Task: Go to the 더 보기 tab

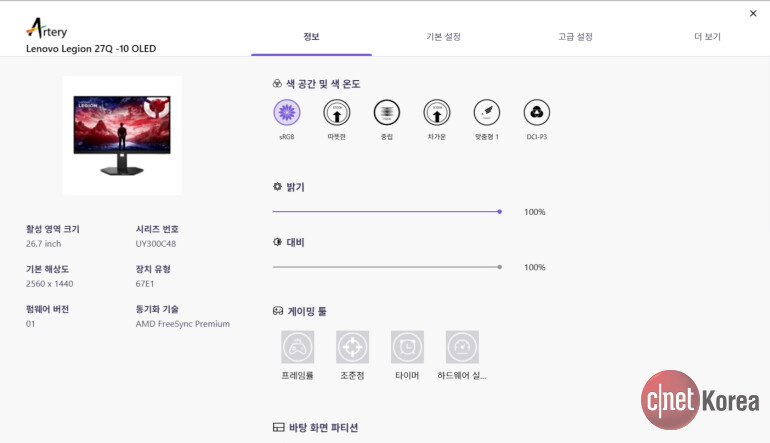Action: [707, 37]
